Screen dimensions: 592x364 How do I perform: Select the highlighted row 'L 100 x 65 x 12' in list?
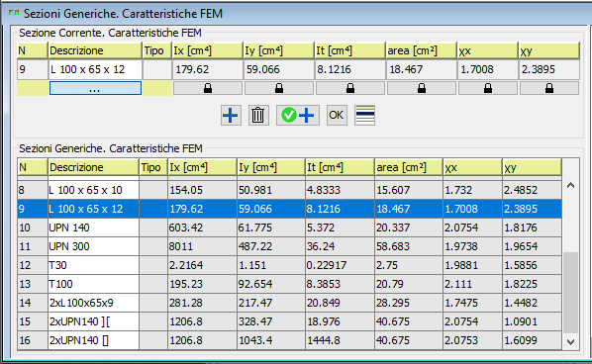(x=289, y=209)
